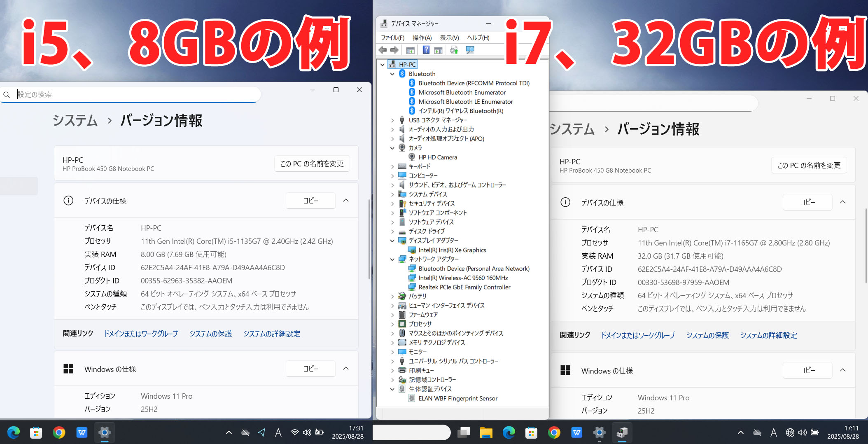Viewport: 868px width, 444px height.
Task: Click the Wi-Fi icon in left system tray
Action: [x=294, y=432]
